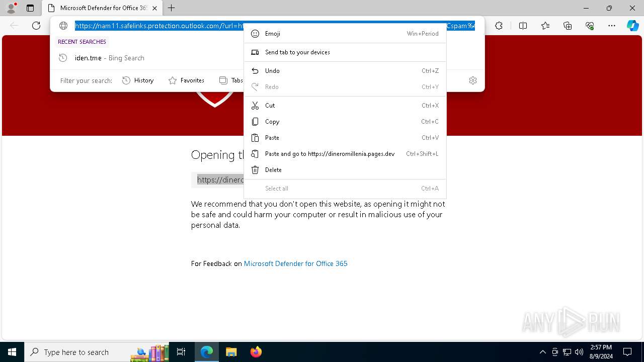
Task: Open File Explorer from taskbar
Action: point(231,352)
